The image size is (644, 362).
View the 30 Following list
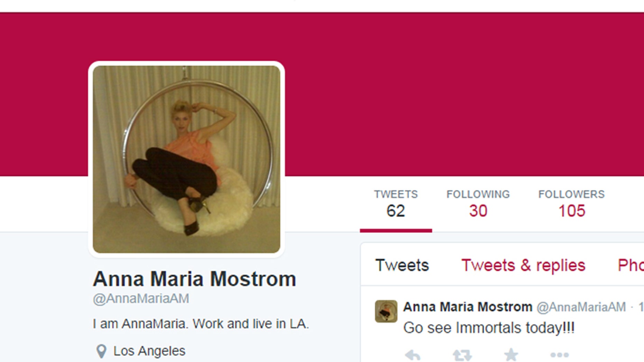478,204
